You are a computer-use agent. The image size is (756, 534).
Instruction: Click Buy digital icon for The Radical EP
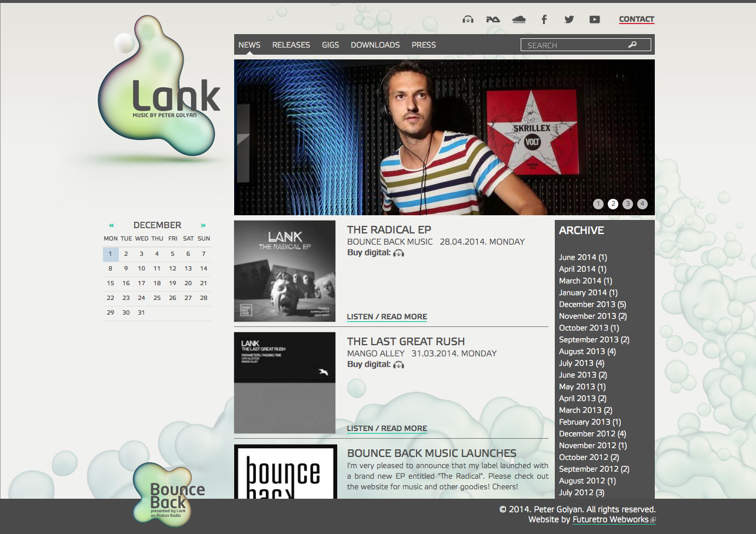pyautogui.click(x=399, y=252)
